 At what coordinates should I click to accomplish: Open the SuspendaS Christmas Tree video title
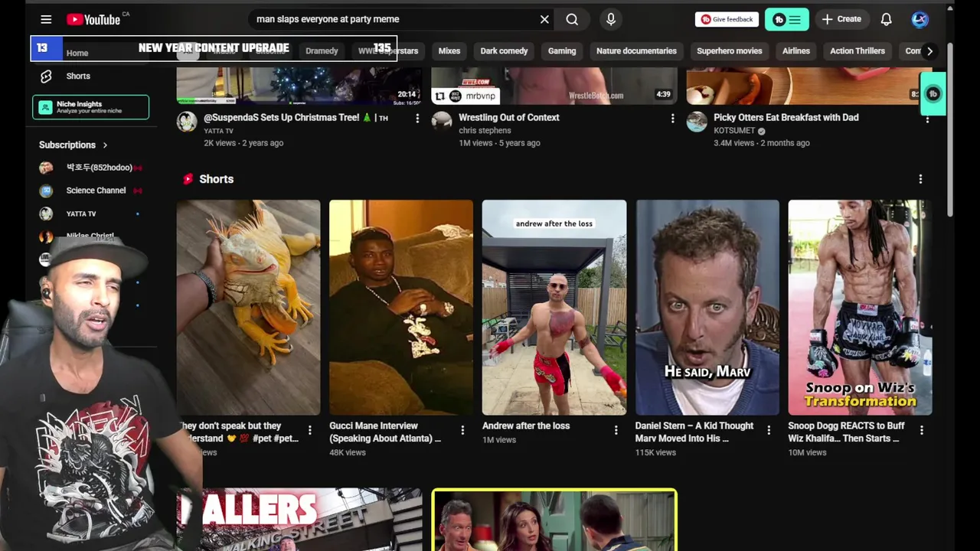[x=296, y=118]
